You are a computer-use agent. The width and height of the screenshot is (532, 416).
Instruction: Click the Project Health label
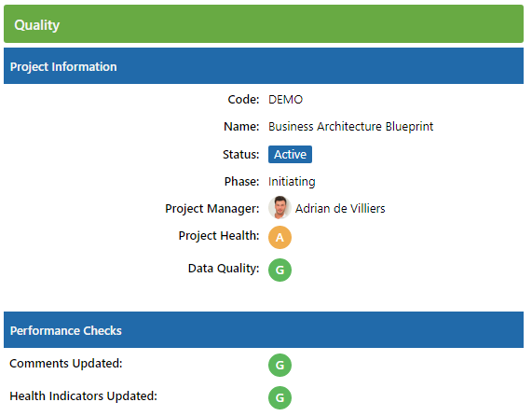coord(219,235)
